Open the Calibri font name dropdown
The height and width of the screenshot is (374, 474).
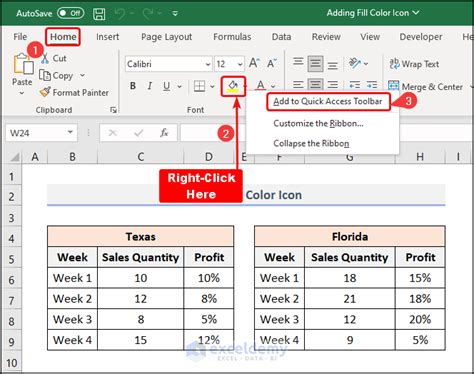pyautogui.click(x=208, y=64)
